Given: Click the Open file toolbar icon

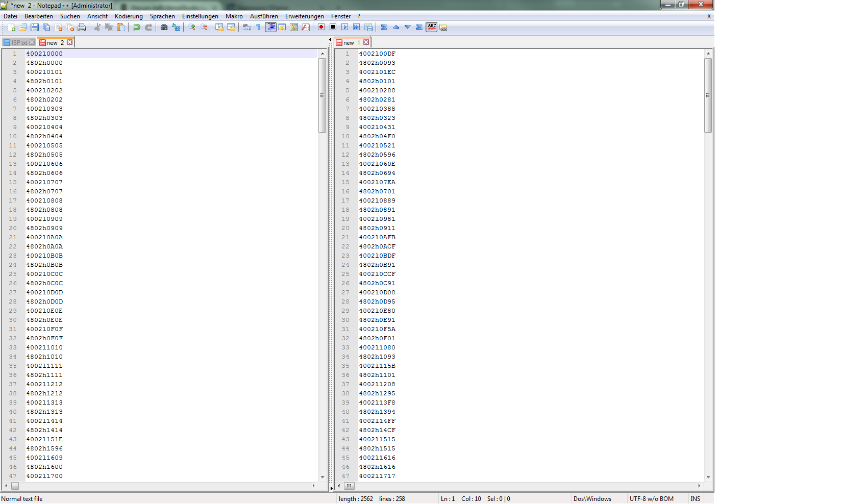Looking at the screenshot, I should (x=23, y=27).
